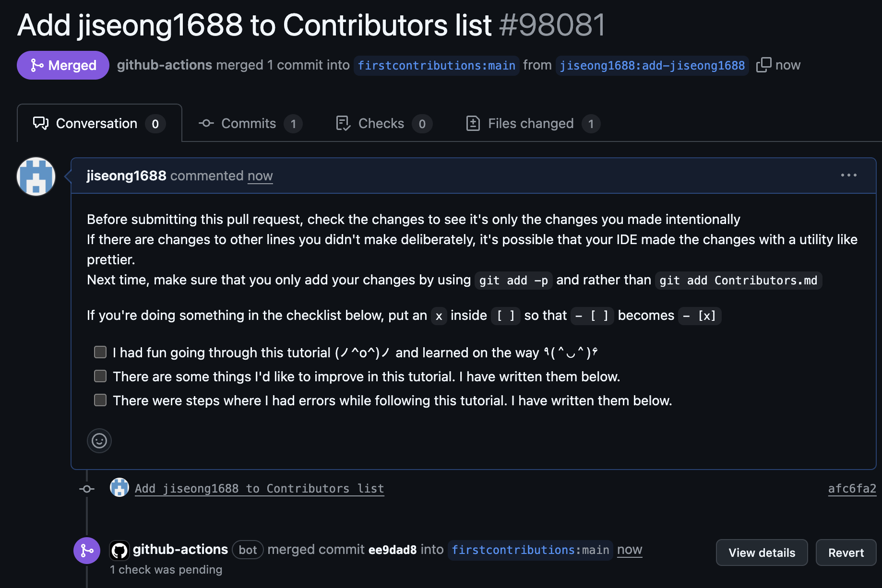This screenshot has width=882, height=588.
Task: Click github-actions octocat avatar icon
Action: [x=119, y=550]
